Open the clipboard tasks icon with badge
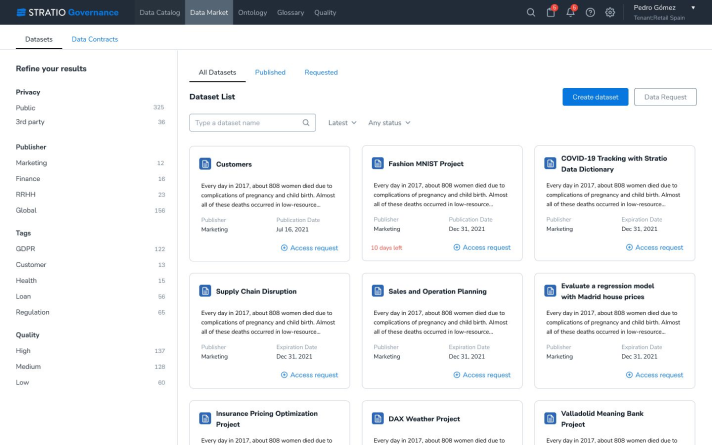The height and width of the screenshot is (445, 712). pyautogui.click(x=550, y=12)
